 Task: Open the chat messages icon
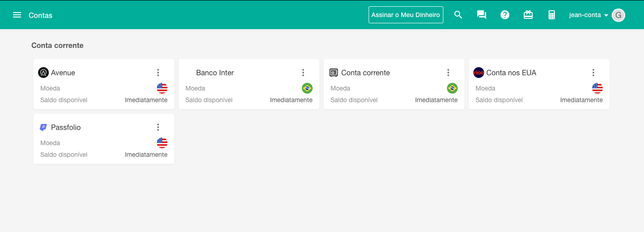[481, 15]
